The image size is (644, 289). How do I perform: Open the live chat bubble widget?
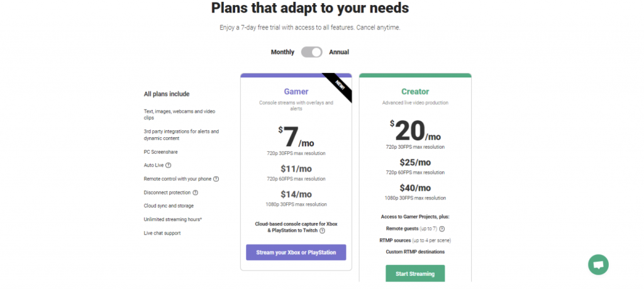598,264
